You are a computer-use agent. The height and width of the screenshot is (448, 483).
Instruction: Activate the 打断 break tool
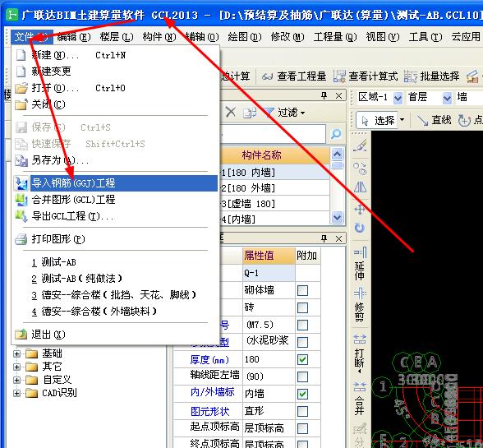[360, 354]
